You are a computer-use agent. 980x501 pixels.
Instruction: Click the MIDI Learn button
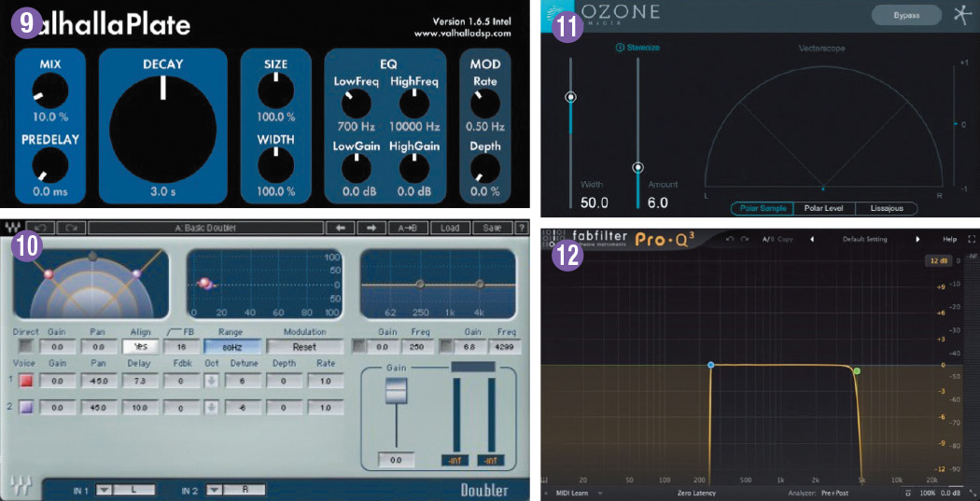(x=571, y=493)
